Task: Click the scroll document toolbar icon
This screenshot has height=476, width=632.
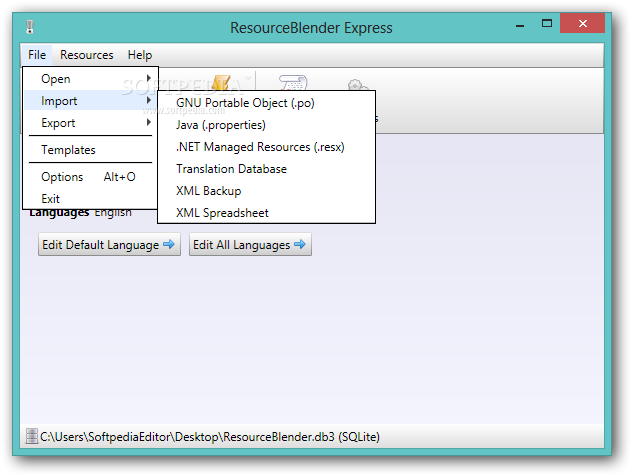Action: click(x=293, y=82)
